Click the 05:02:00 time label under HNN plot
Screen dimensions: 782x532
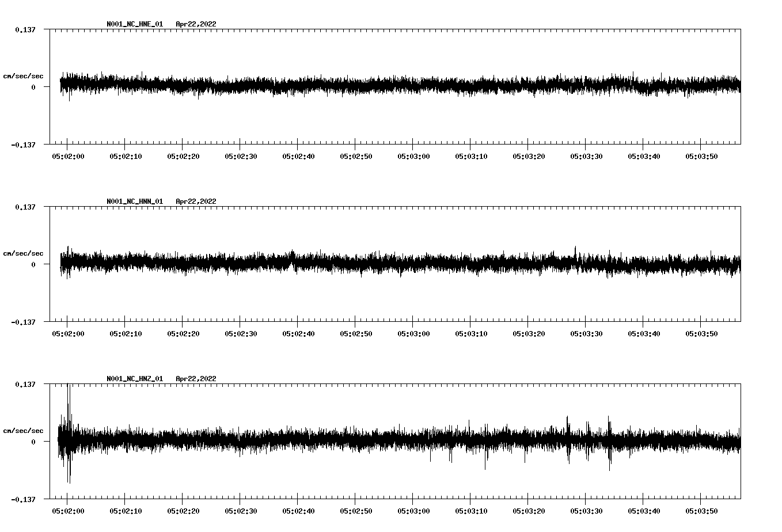point(68,333)
